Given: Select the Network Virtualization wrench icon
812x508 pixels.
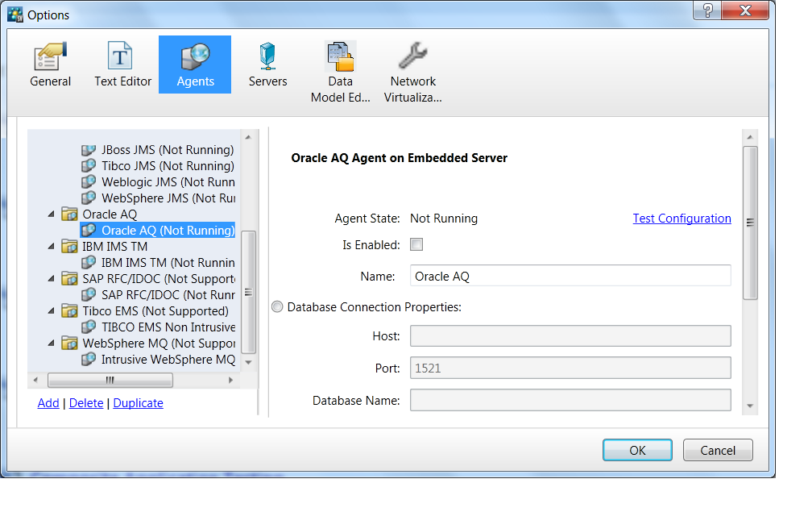Looking at the screenshot, I should [x=412, y=57].
